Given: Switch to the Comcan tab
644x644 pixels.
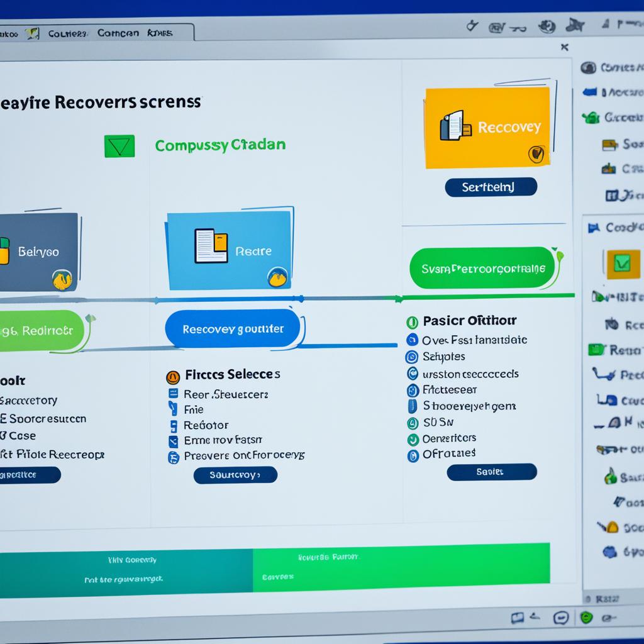Looking at the screenshot, I should click(x=118, y=33).
